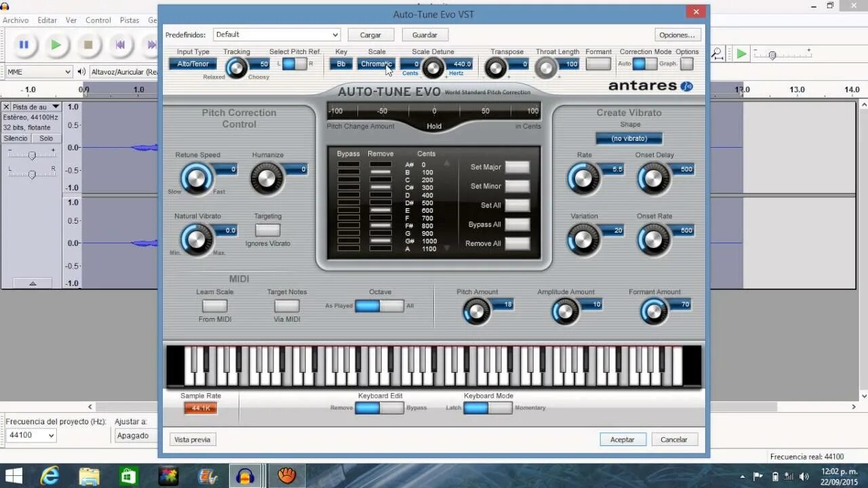Toggle Learn Scale From MIDI
868x488 pixels.
(214, 306)
